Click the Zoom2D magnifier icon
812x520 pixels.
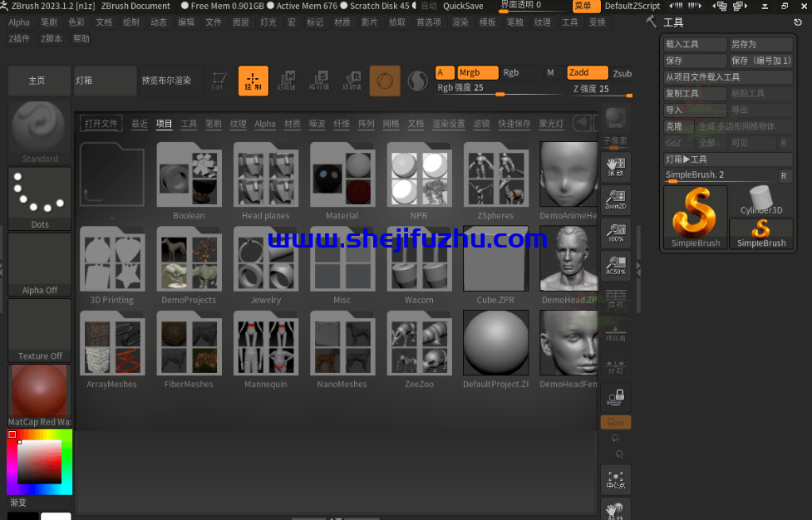(x=616, y=199)
